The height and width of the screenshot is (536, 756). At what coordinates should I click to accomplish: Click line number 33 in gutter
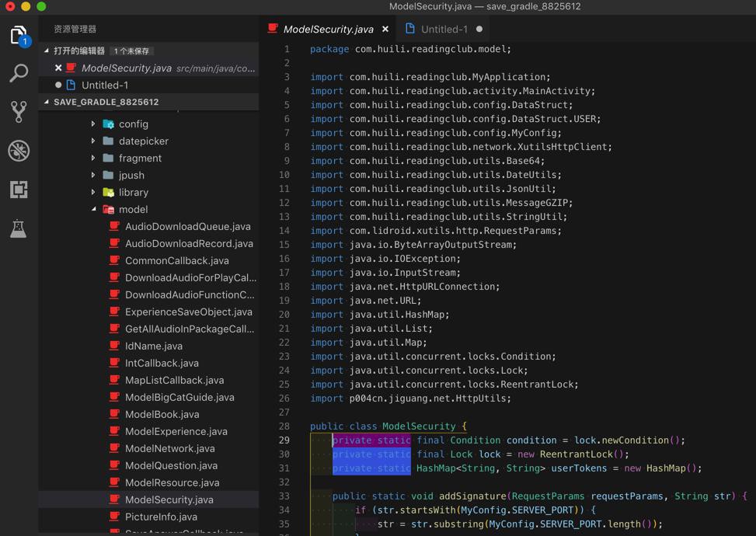point(284,496)
